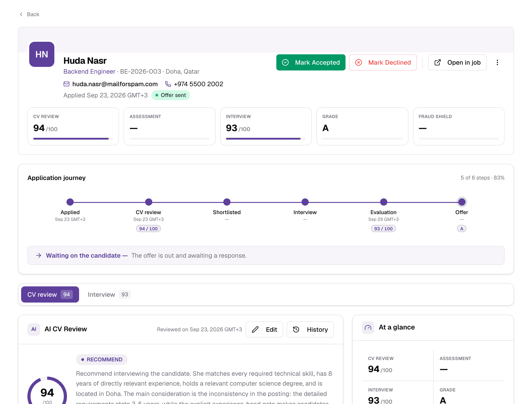Click the At a glance gauge icon
532x404 pixels.
368,327
